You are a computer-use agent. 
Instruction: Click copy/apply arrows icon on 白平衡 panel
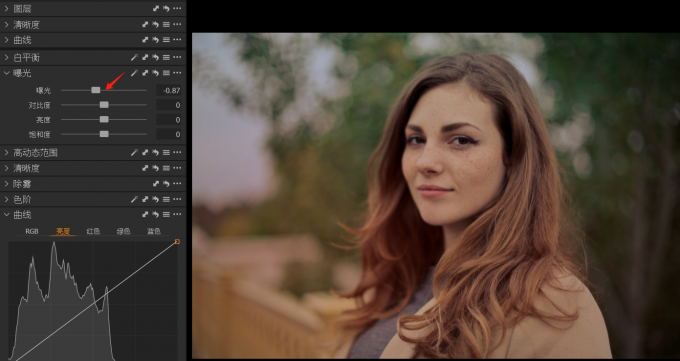[145, 57]
